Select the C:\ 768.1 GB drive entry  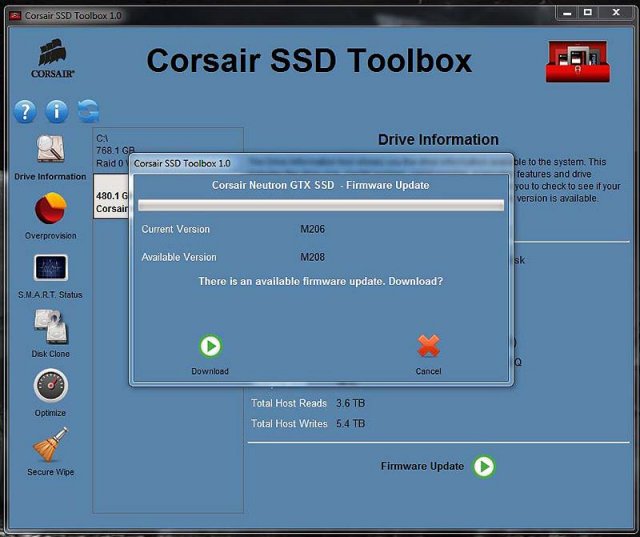point(110,150)
